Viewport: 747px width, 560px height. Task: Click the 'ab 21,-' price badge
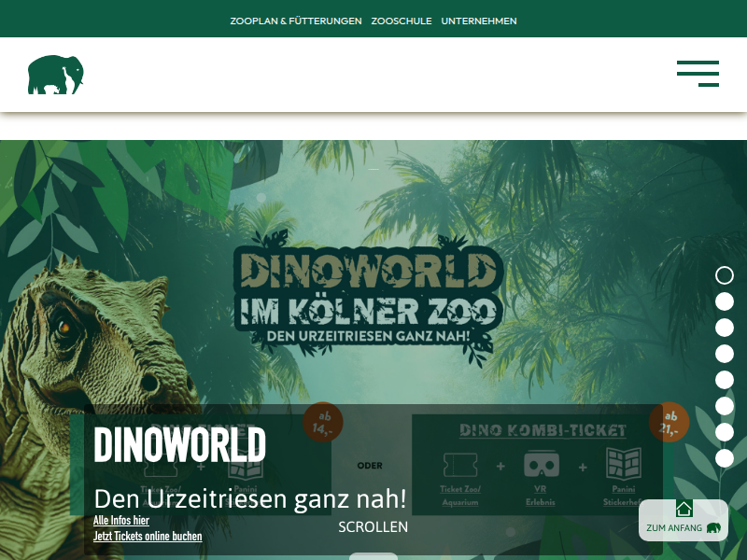pyautogui.click(x=669, y=422)
